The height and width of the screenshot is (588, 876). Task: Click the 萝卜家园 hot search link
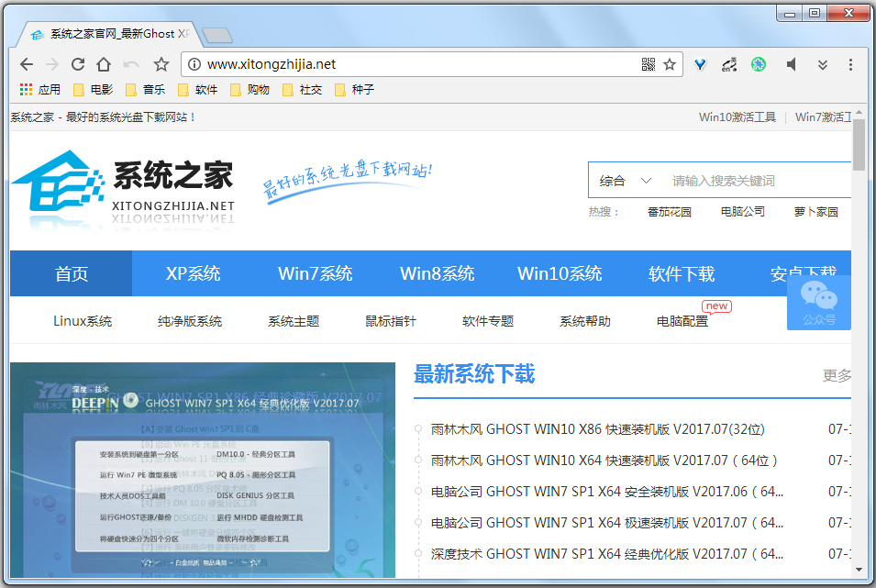coord(815,212)
